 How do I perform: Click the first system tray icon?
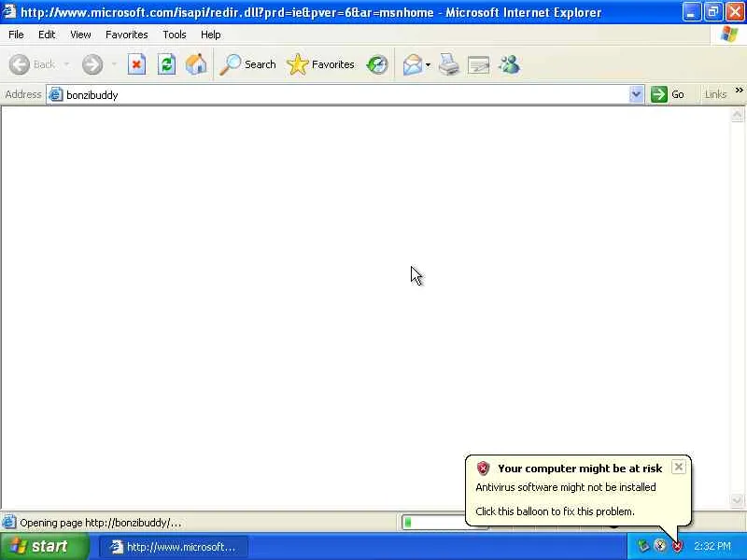(643, 545)
